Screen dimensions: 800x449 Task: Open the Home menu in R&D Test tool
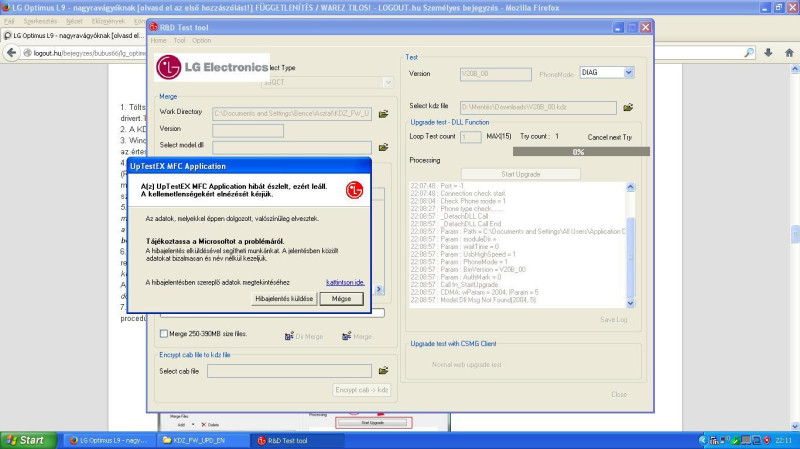pos(158,40)
